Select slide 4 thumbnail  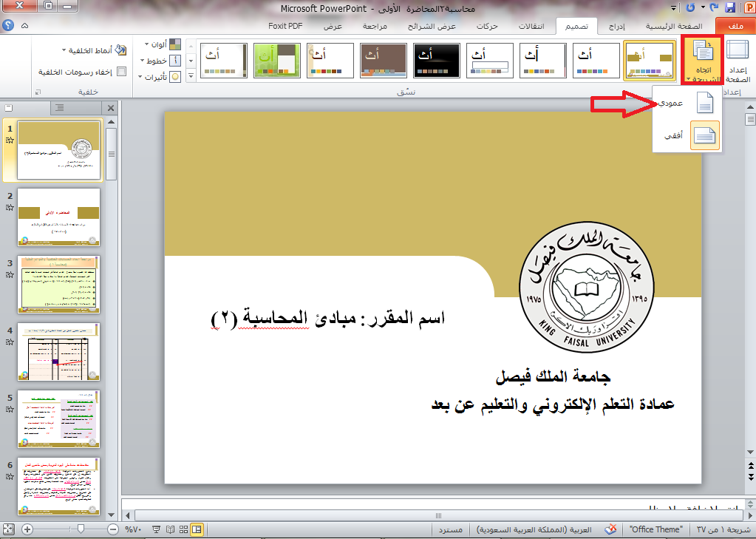pyautogui.click(x=59, y=352)
